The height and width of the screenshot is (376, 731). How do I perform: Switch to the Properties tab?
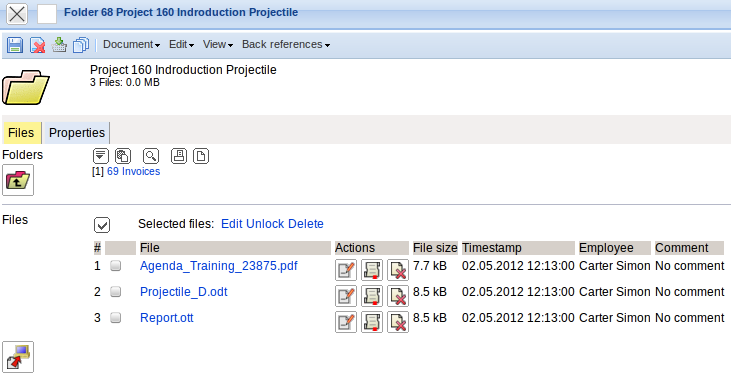tap(76, 133)
